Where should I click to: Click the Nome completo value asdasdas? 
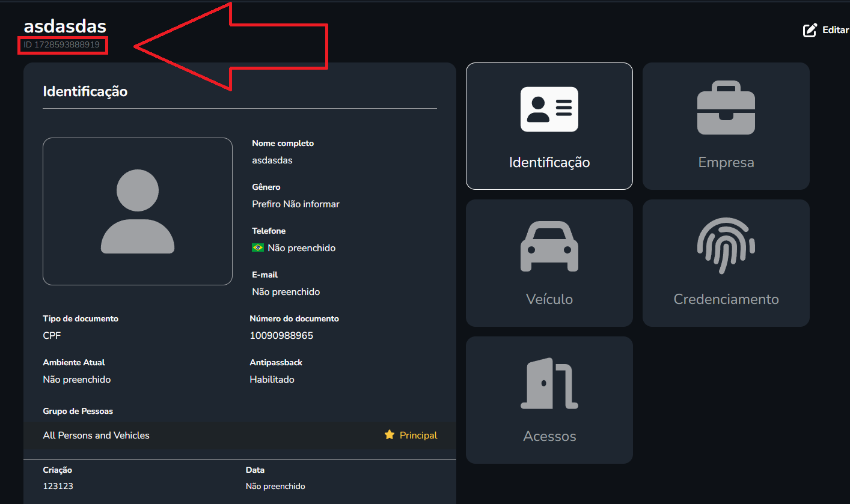pyautogui.click(x=272, y=160)
